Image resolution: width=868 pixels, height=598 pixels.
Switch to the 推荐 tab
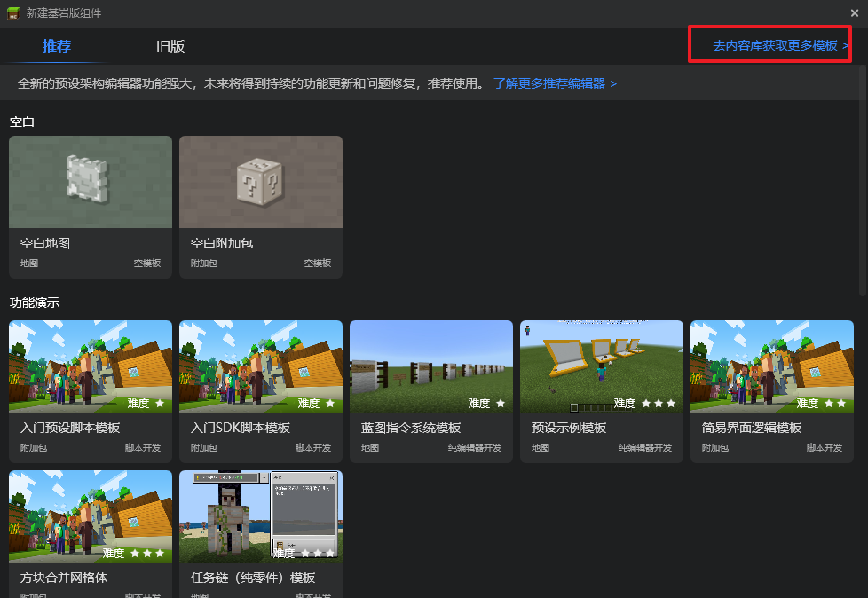tap(57, 46)
